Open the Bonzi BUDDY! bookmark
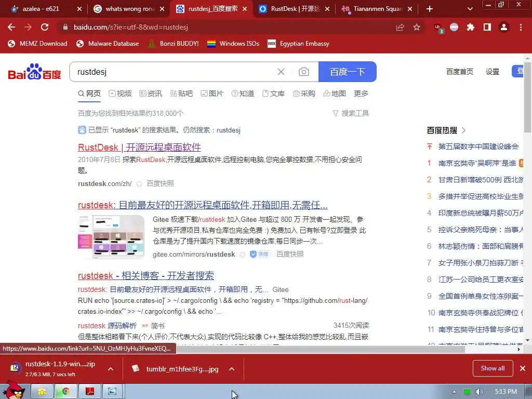532x399 pixels. click(x=174, y=44)
